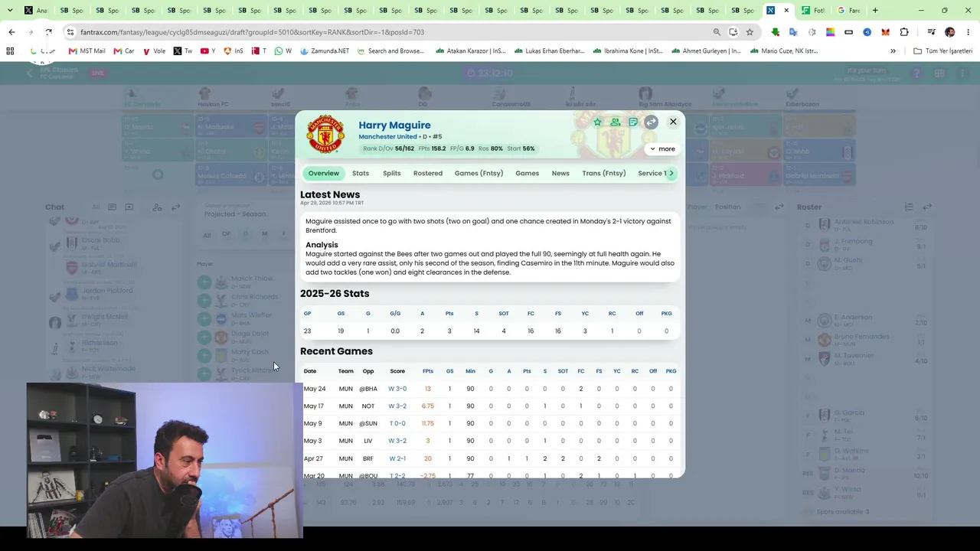Click the Harry Maguire name heading
This screenshot has height=551, width=980.
[394, 125]
